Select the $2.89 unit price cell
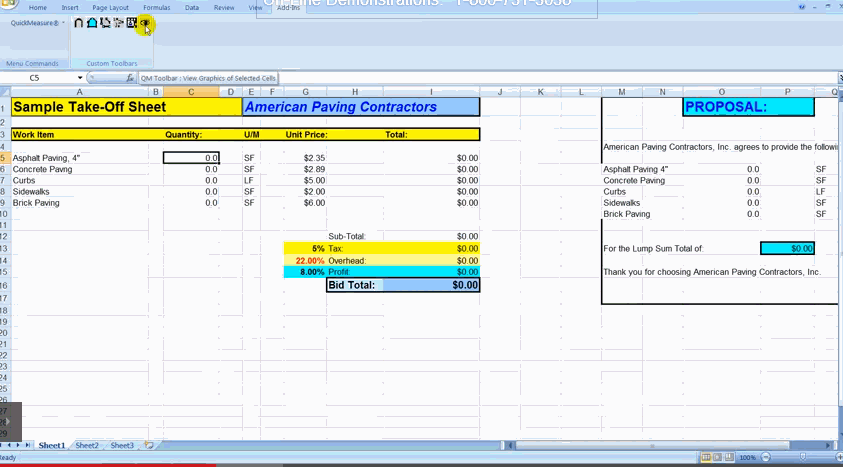This screenshot has height=467, width=843. (x=305, y=169)
